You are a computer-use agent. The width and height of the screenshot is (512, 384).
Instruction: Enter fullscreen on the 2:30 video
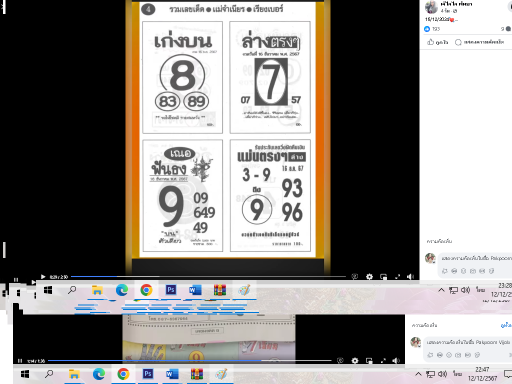coord(397,277)
